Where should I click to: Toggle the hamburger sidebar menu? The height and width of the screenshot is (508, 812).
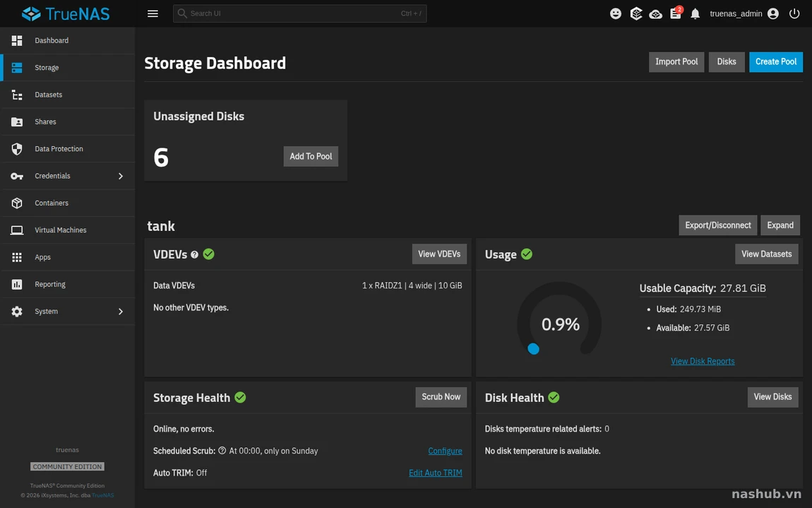tap(153, 13)
